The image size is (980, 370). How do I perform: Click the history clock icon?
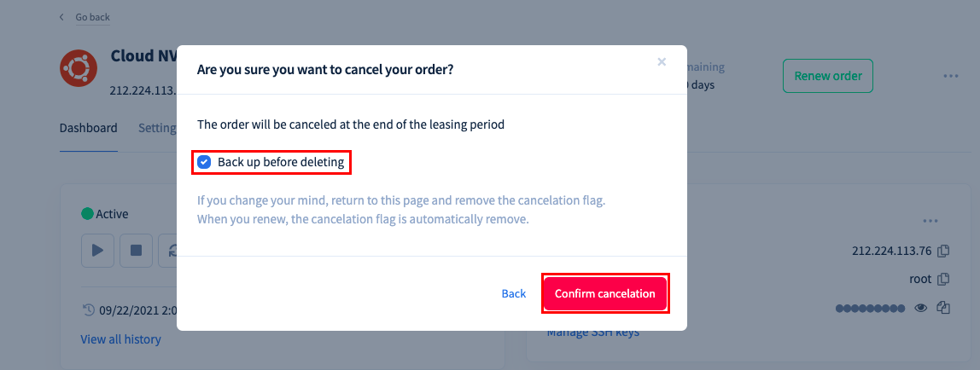(x=88, y=309)
